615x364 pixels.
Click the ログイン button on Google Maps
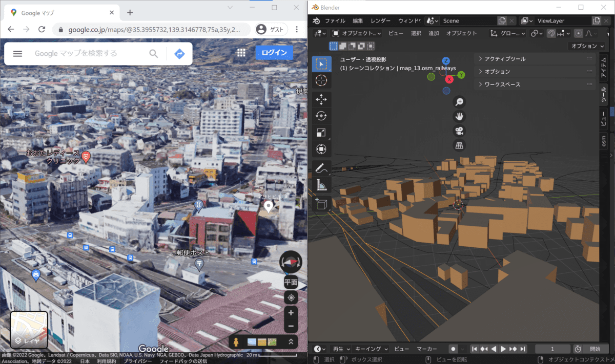[x=274, y=53]
